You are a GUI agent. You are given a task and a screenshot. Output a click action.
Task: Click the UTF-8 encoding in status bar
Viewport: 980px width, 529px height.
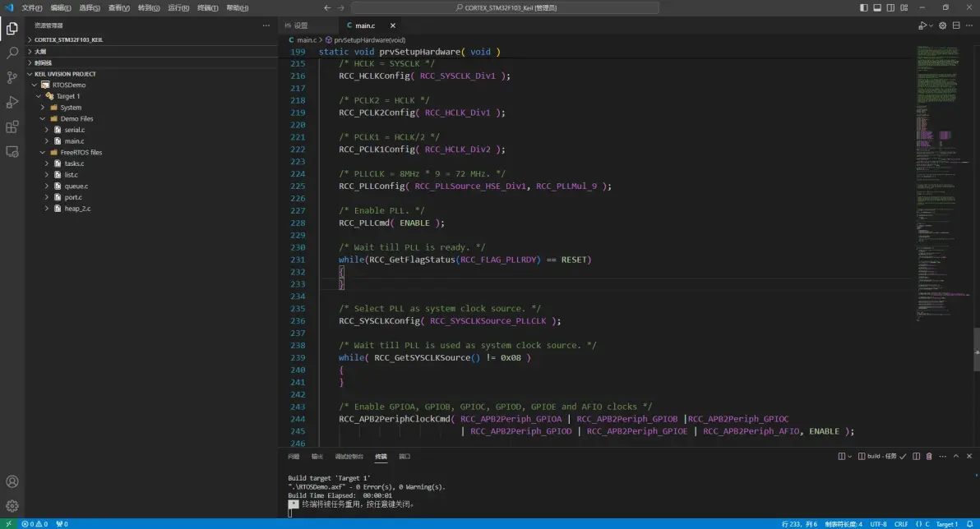tap(878, 523)
